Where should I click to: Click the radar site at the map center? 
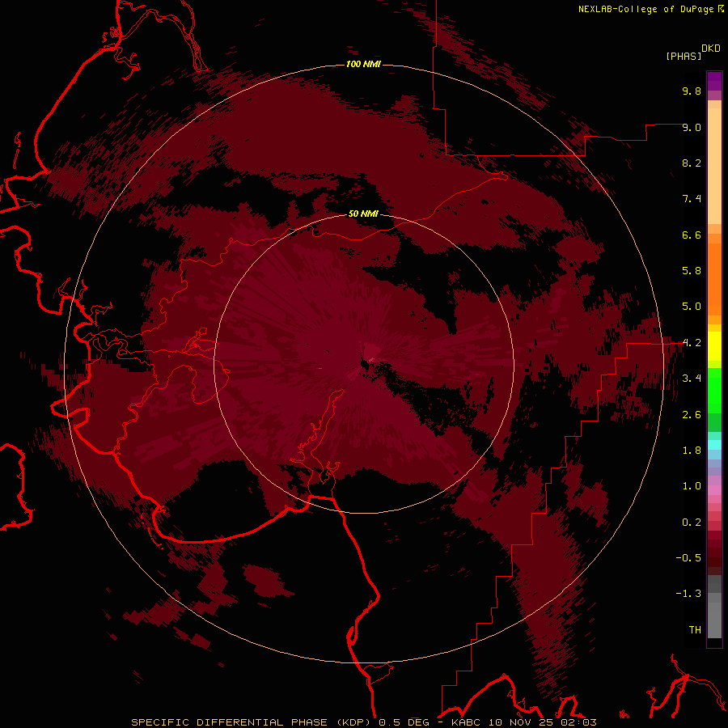pyautogui.click(x=362, y=363)
